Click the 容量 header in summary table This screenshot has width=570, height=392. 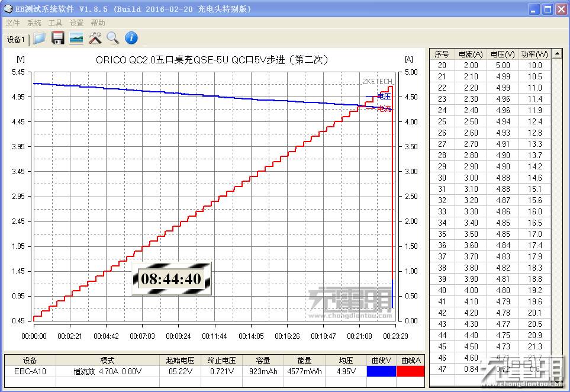pyautogui.click(x=263, y=361)
